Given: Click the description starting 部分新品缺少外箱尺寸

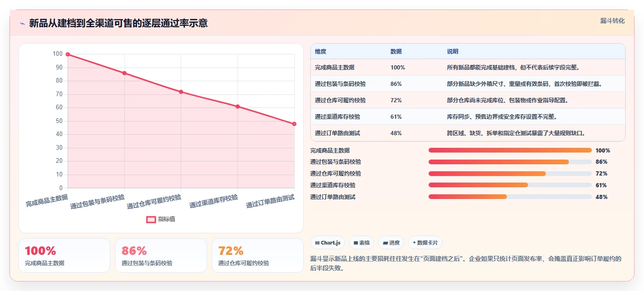Looking at the screenshot, I should coord(524,84).
